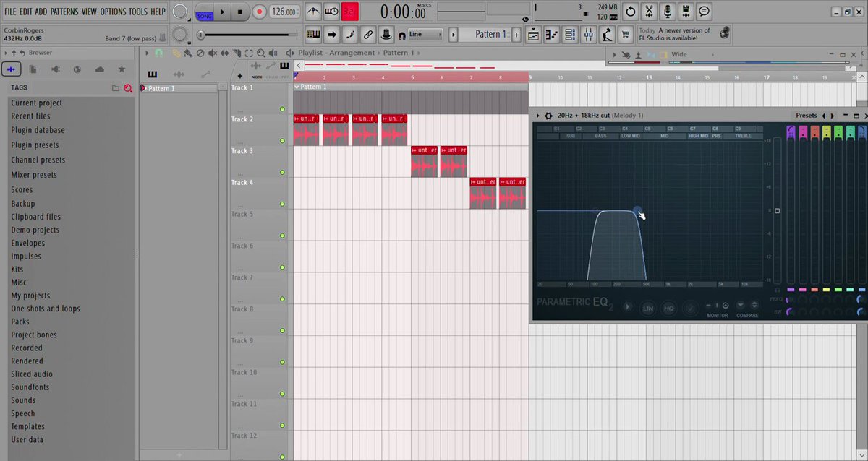The height and width of the screenshot is (461, 868).
Task: Click the tempo 126.000 field
Action: click(x=284, y=12)
